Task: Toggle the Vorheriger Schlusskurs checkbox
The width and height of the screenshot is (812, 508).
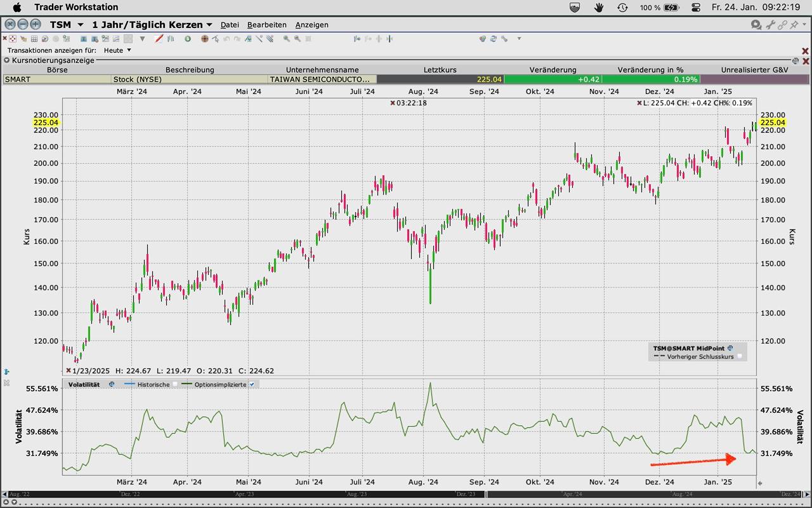Action: point(740,357)
